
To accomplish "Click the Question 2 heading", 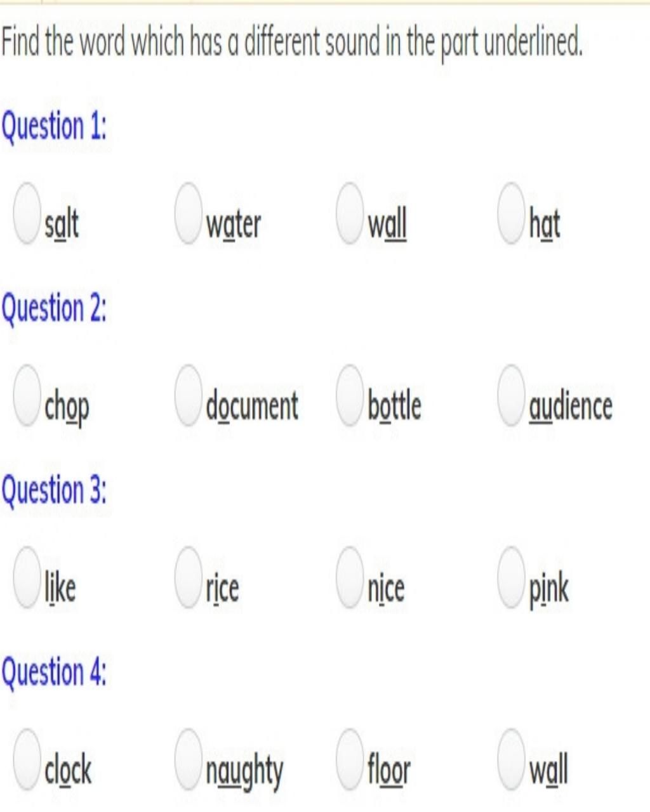I will pos(54,309).
